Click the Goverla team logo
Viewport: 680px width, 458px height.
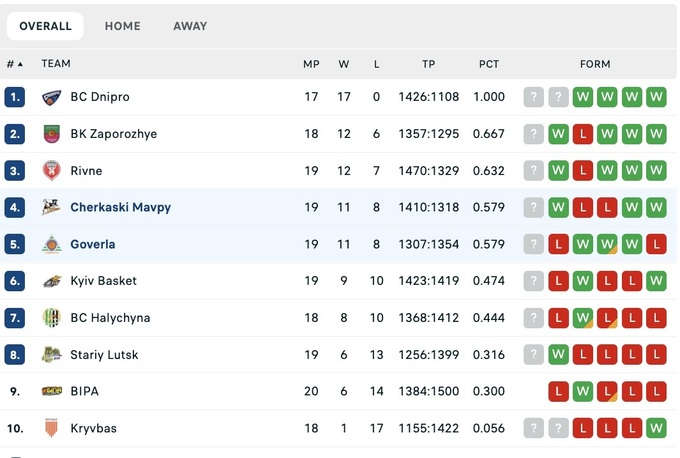coord(52,245)
